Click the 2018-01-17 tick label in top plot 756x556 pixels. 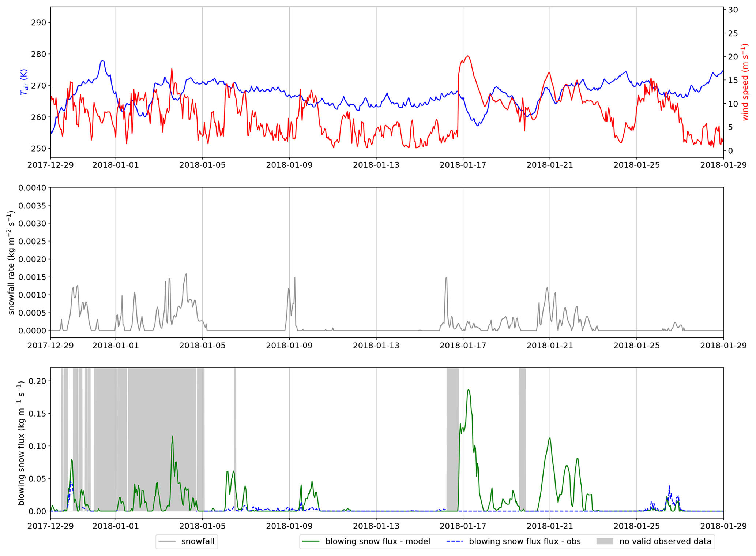[463, 165]
